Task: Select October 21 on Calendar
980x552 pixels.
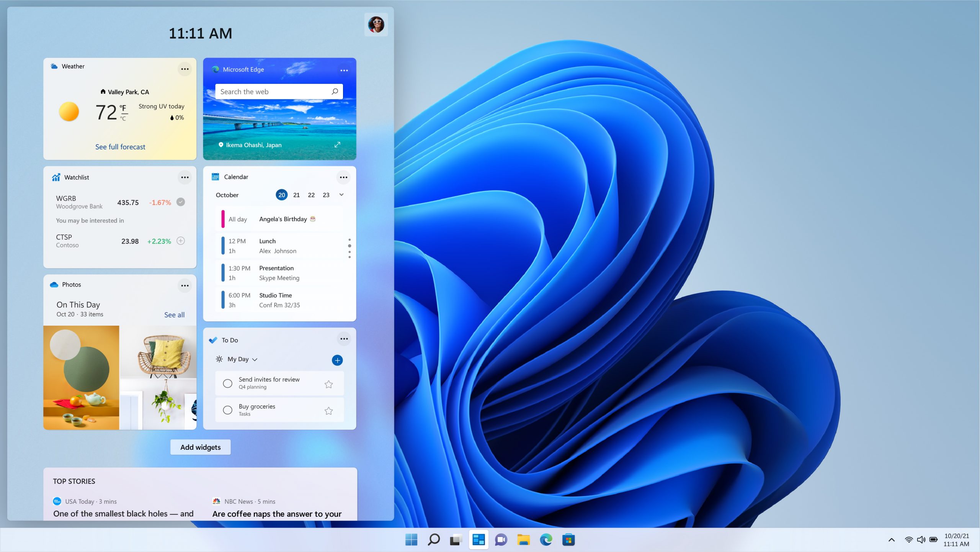Action: click(x=296, y=195)
